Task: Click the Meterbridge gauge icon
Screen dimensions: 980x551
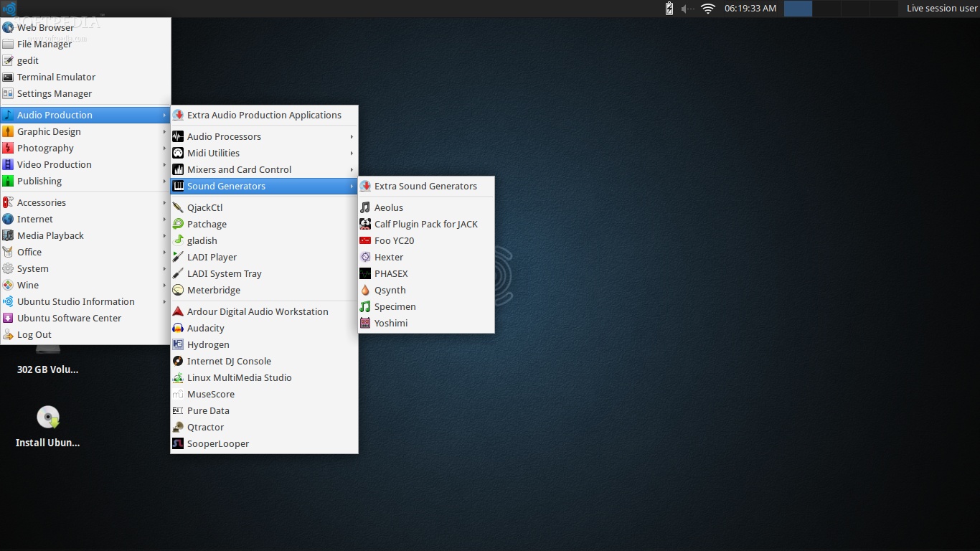Action: tap(178, 290)
